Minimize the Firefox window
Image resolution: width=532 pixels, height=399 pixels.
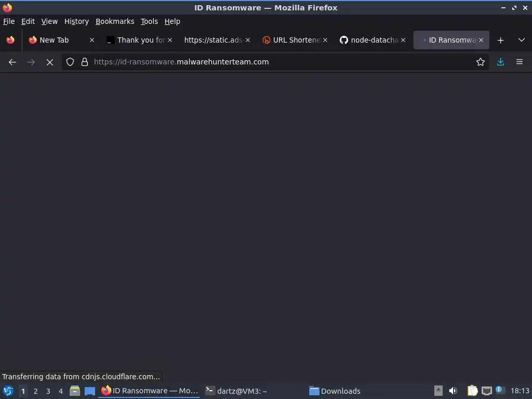coord(503,7)
